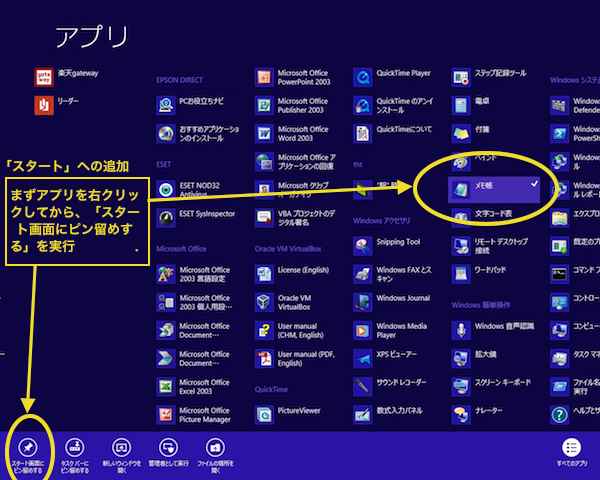Viewport: 600px width, 480px height.
Task: Click the QuickTimeについて label
Action: pyautogui.click(x=404, y=129)
